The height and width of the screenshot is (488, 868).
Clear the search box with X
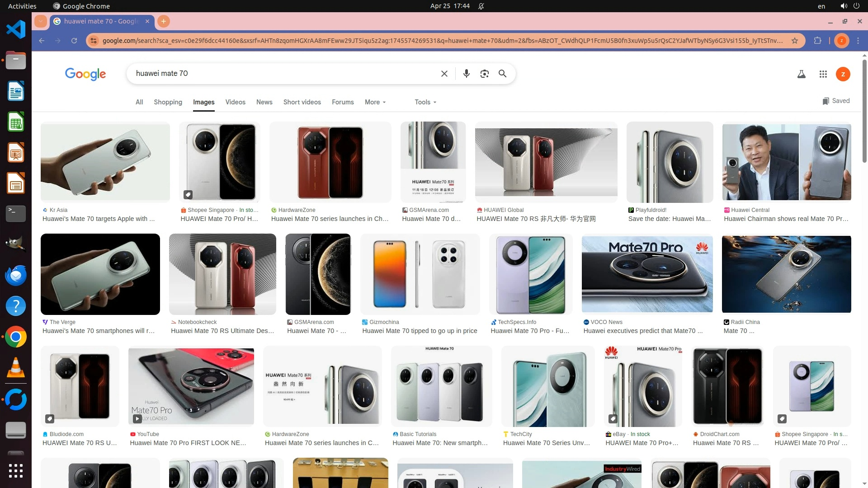pos(444,74)
